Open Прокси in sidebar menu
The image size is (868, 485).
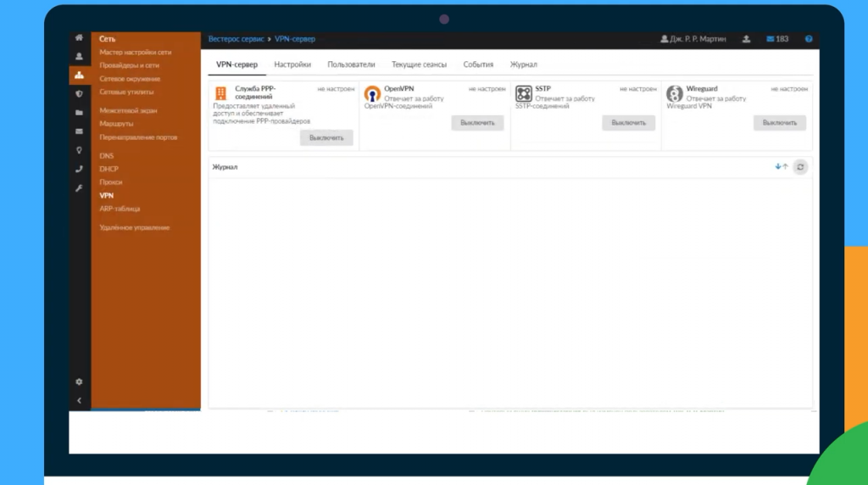click(111, 182)
